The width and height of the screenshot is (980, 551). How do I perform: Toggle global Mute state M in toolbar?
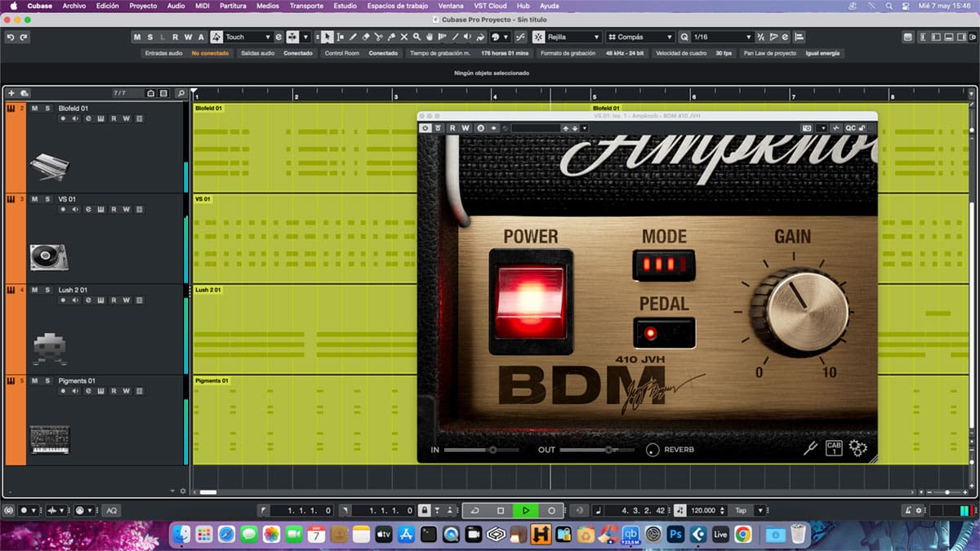coord(137,37)
